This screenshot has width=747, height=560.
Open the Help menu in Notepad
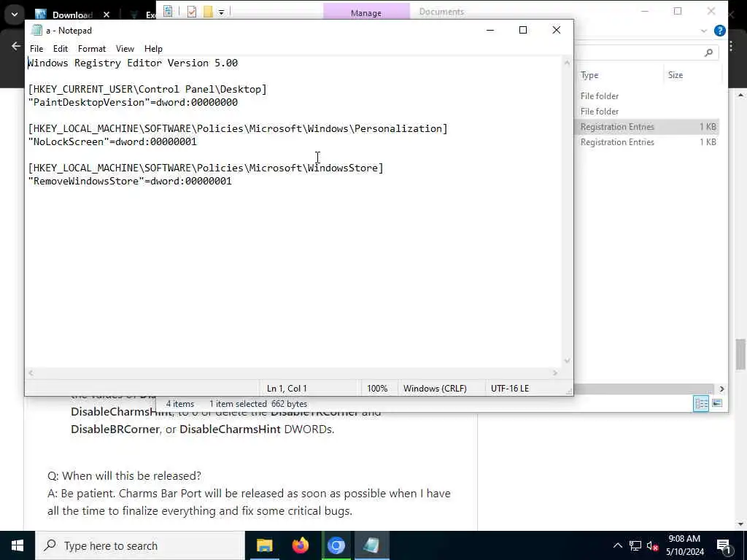tap(153, 49)
